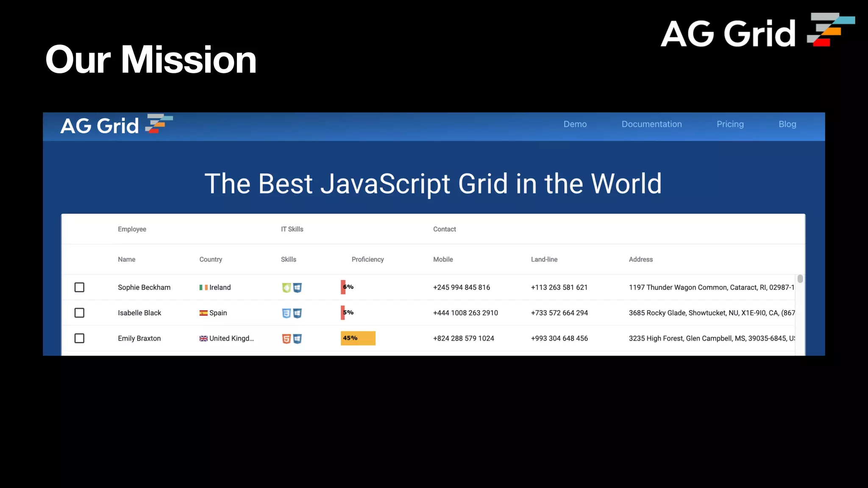Click the United Kingdom flag icon

203,338
